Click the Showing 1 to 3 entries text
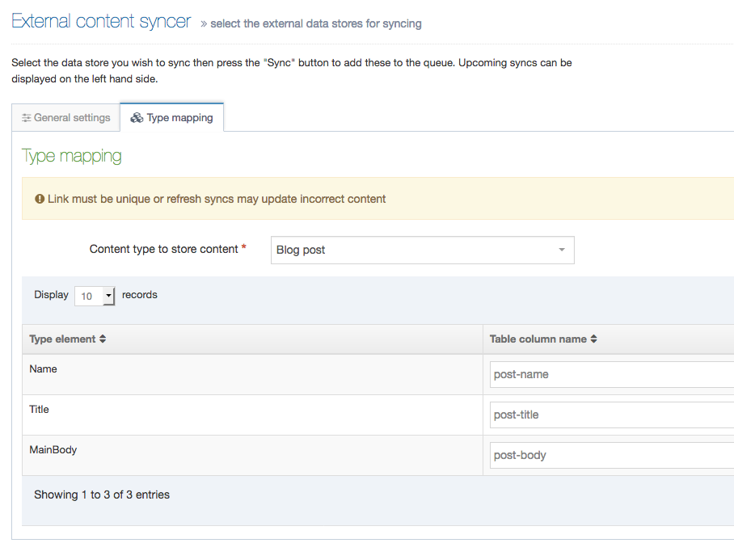 pyautogui.click(x=102, y=495)
